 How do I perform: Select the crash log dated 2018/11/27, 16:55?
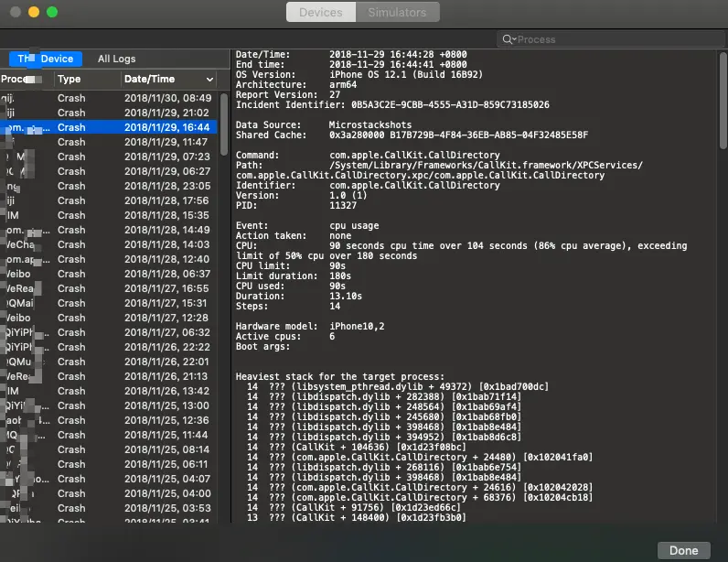pyautogui.click(x=109, y=288)
